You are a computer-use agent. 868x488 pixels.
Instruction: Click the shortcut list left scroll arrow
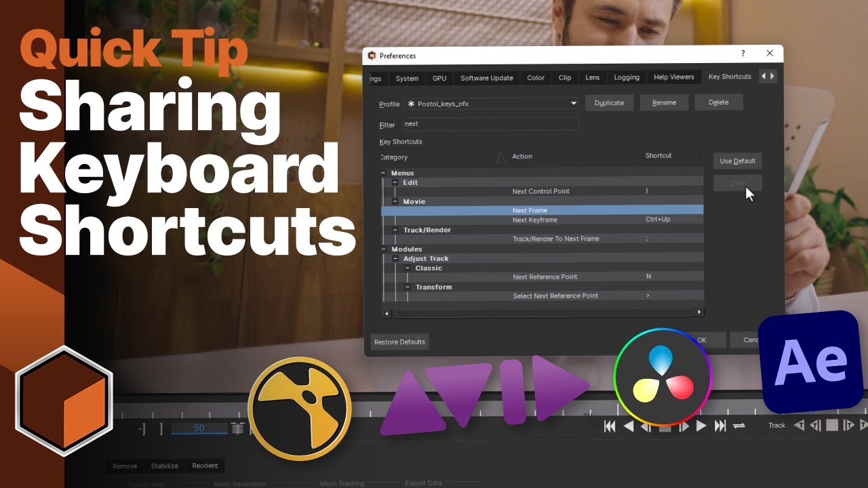[x=387, y=312]
